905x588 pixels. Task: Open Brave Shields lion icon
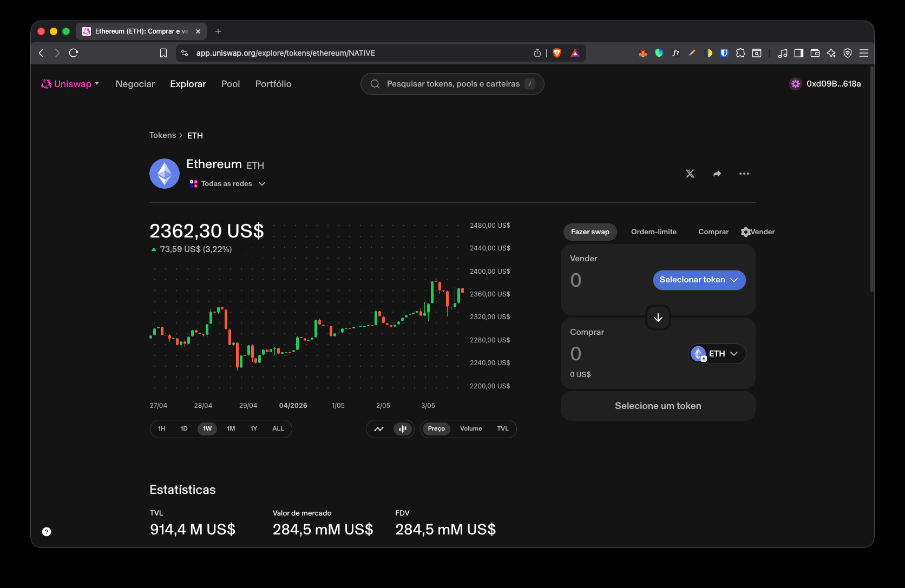(557, 53)
